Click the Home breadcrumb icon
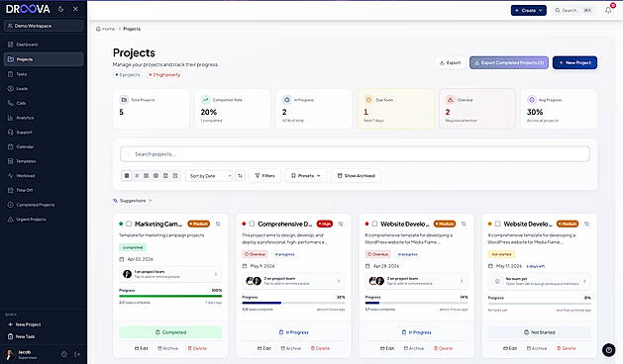 pos(98,29)
